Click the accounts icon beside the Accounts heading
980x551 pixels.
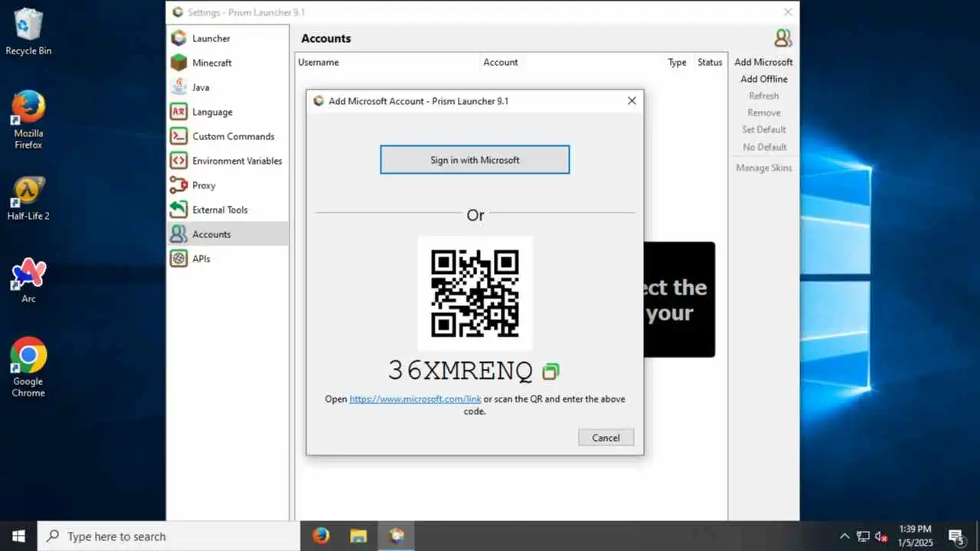[x=782, y=38]
